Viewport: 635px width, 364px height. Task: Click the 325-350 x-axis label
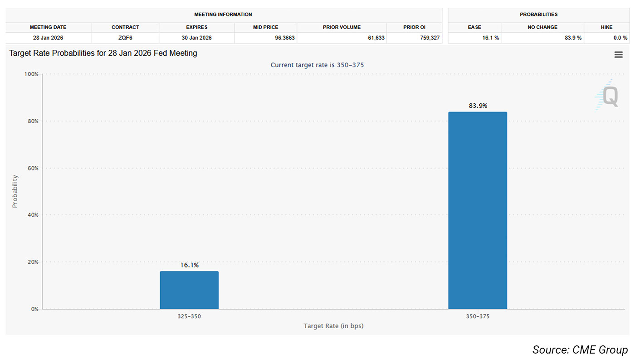click(x=189, y=316)
